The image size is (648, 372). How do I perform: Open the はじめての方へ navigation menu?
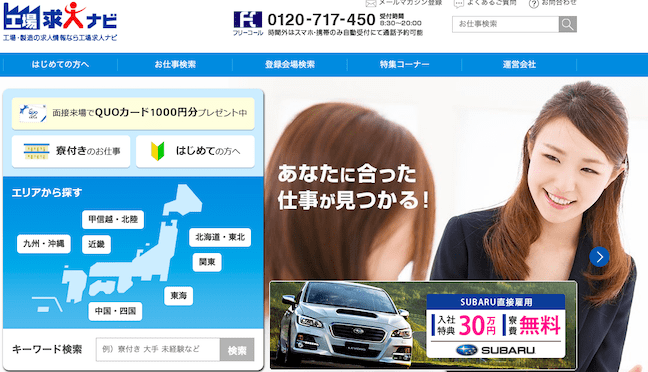point(60,64)
